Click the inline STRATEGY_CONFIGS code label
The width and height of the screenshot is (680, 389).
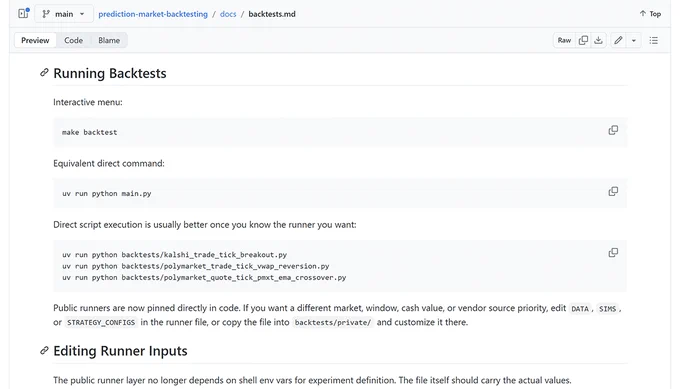tap(101, 323)
